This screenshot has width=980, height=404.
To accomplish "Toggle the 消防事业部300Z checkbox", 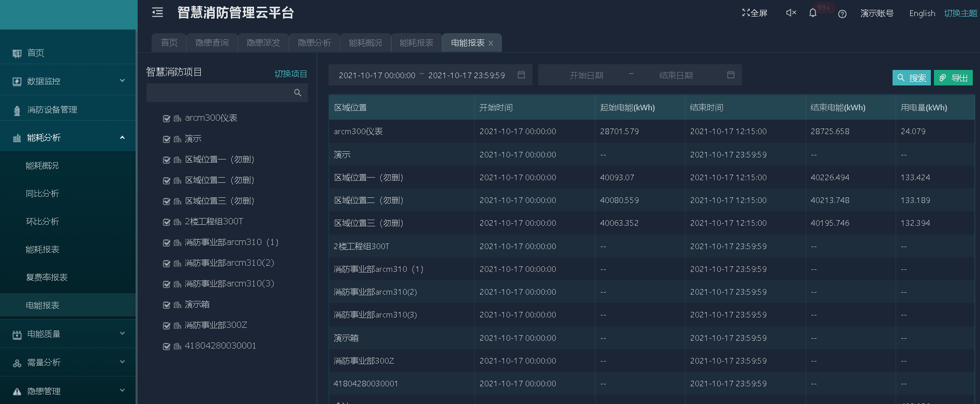I will (x=167, y=326).
